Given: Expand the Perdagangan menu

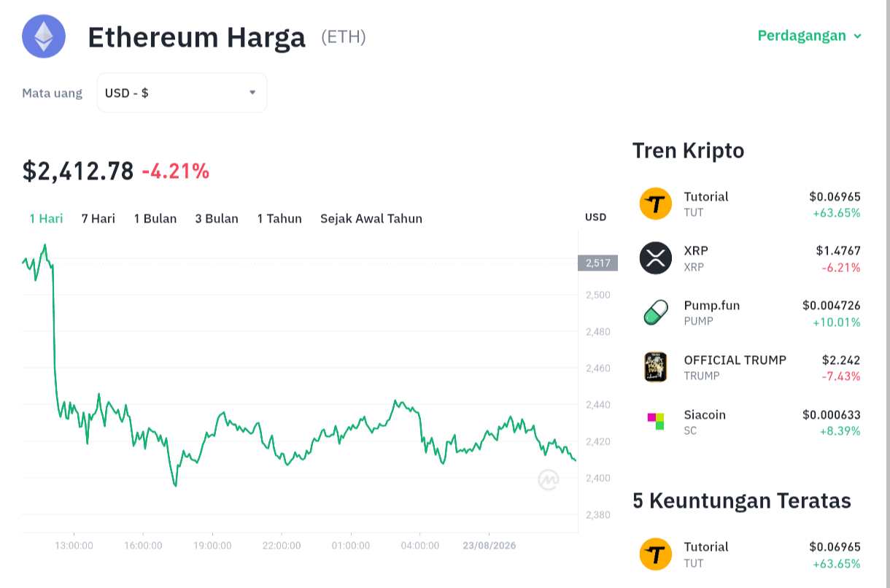Looking at the screenshot, I should [x=810, y=36].
